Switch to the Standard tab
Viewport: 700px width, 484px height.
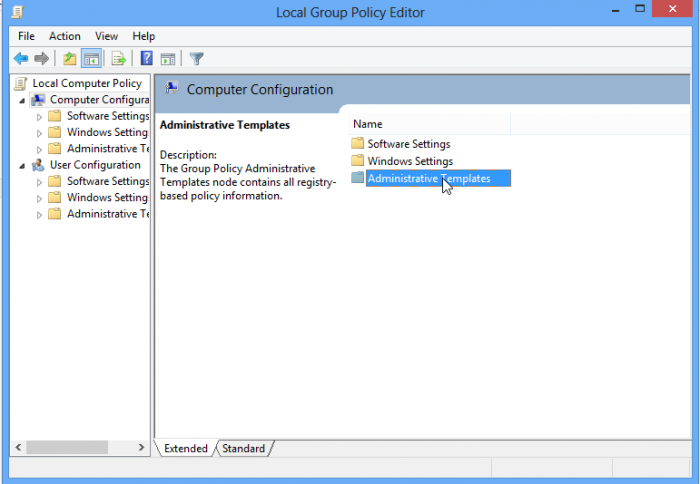click(x=243, y=448)
